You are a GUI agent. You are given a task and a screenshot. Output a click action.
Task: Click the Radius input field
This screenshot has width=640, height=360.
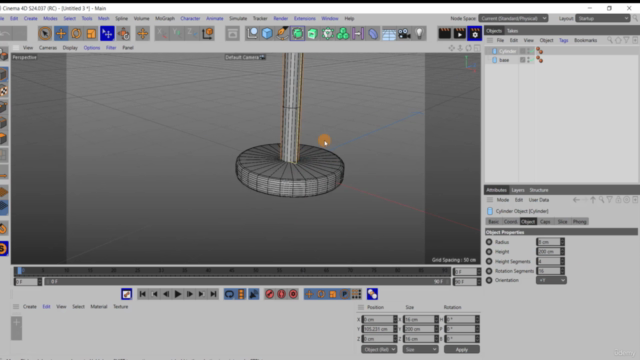tap(548, 242)
